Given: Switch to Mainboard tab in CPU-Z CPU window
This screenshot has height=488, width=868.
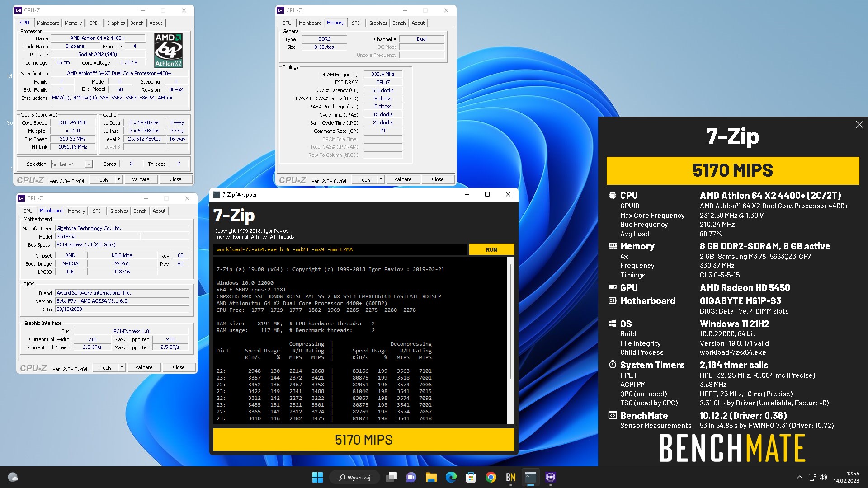Looking at the screenshot, I should pyautogui.click(x=48, y=23).
